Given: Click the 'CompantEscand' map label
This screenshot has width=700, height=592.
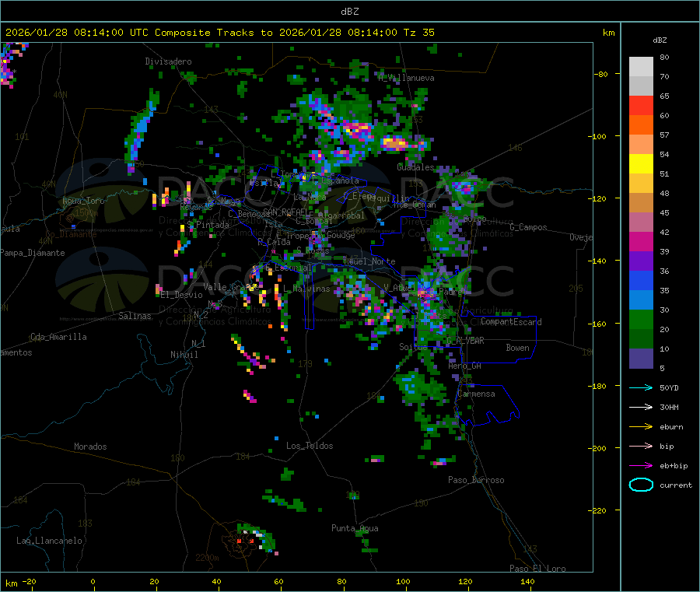Looking at the screenshot, I should [x=511, y=322].
